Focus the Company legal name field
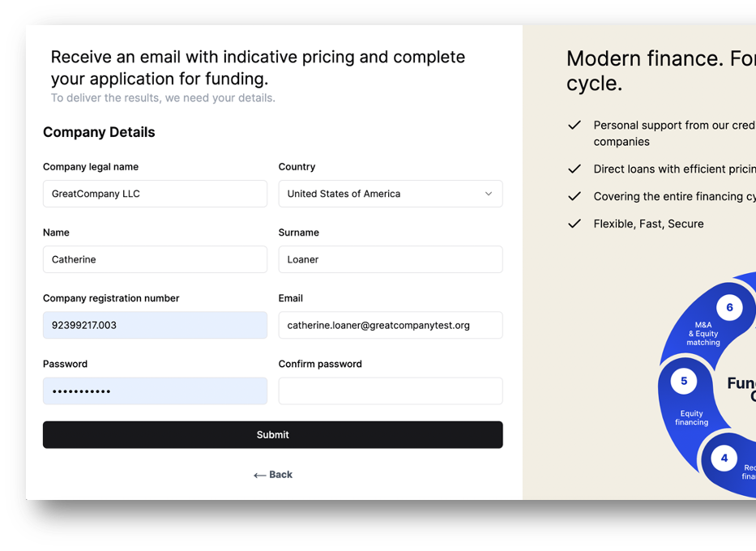The height and width of the screenshot is (551, 756). 155,194
